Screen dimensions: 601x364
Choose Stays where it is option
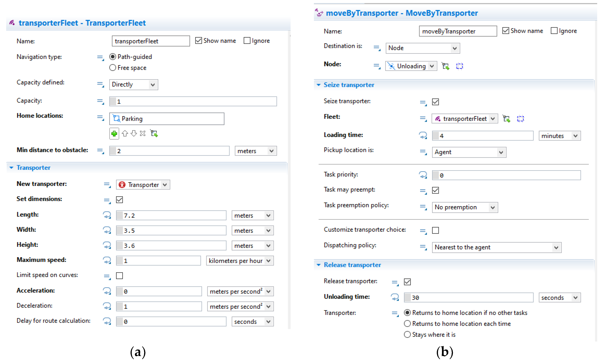click(x=407, y=334)
